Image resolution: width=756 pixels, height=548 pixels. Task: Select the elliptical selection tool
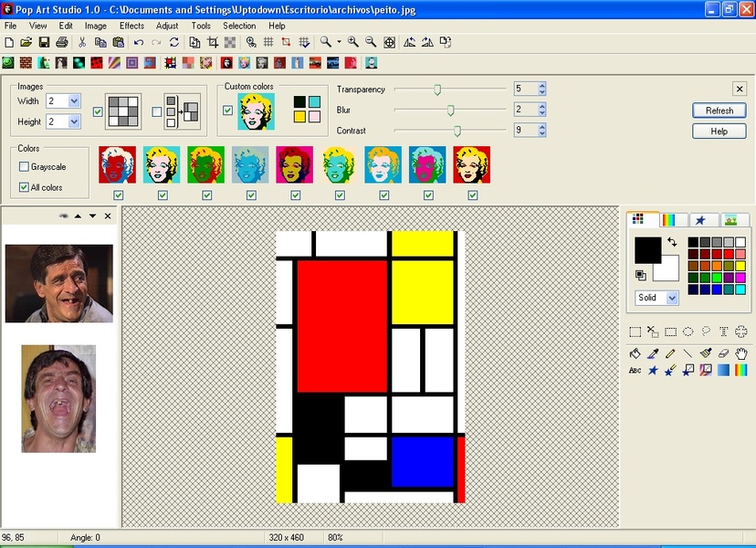tap(688, 332)
